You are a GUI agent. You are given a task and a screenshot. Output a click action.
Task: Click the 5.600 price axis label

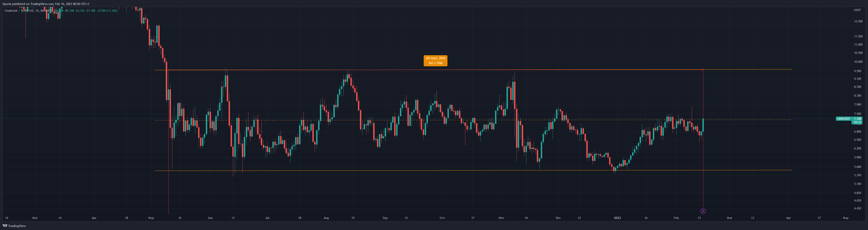pos(858,167)
